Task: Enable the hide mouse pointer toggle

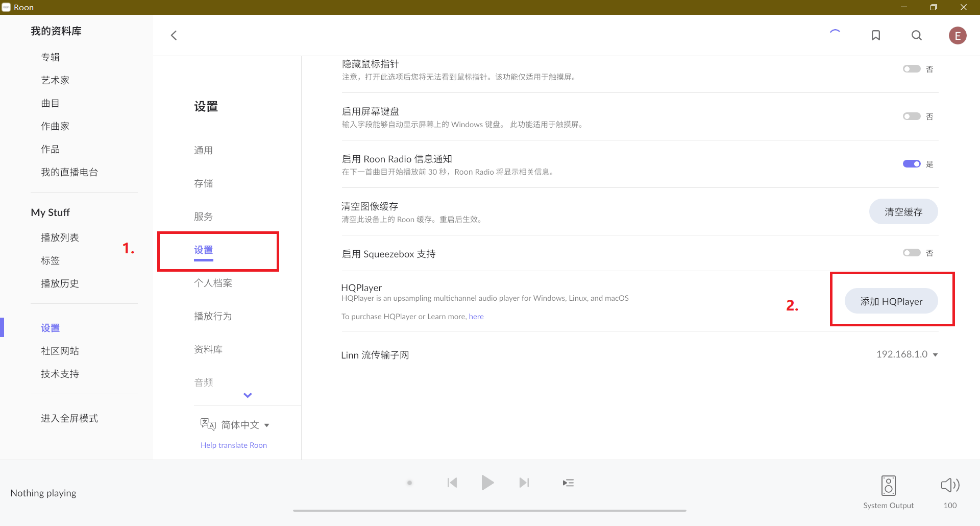Action: [x=912, y=69]
